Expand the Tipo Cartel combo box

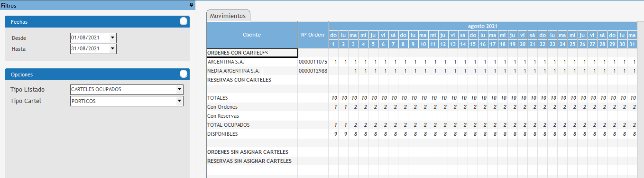(179, 101)
